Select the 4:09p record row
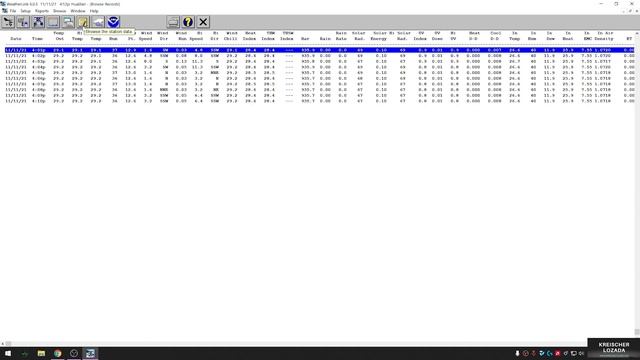The height and width of the screenshot is (360, 640). [320, 96]
